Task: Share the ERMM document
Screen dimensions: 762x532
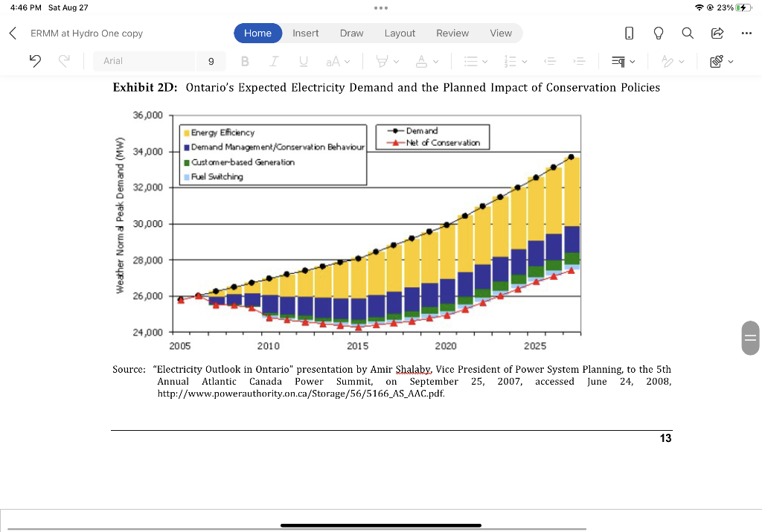Action: [716, 33]
